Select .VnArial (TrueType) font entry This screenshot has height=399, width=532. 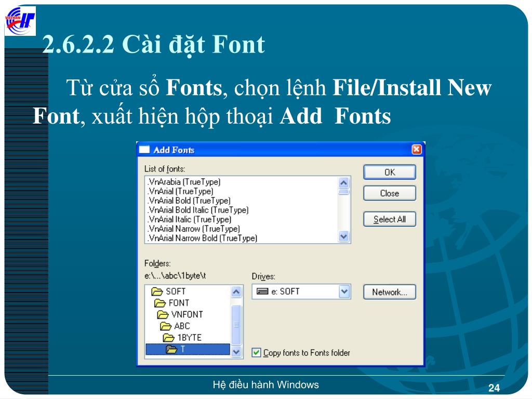(181, 191)
